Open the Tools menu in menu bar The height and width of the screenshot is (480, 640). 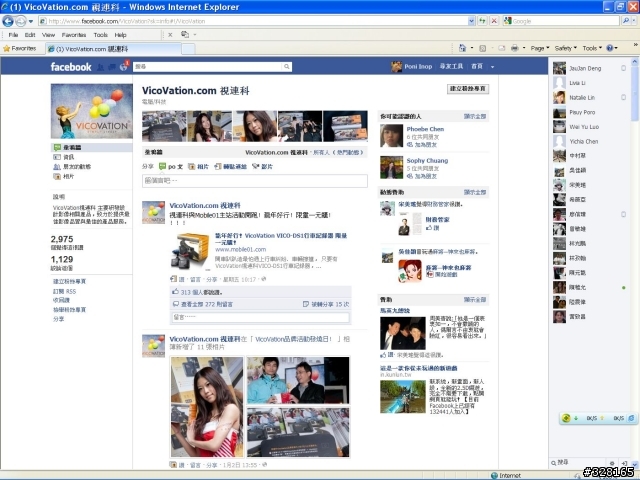(100, 35)
